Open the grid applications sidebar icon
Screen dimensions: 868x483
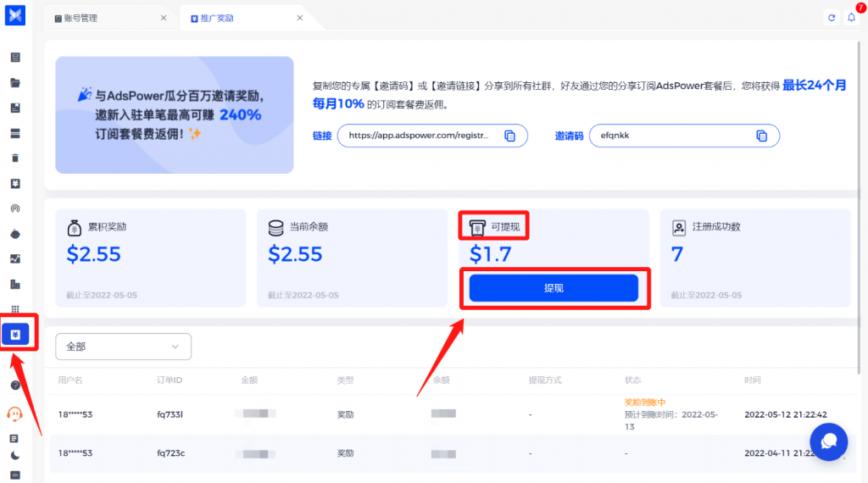coord(15,309)
